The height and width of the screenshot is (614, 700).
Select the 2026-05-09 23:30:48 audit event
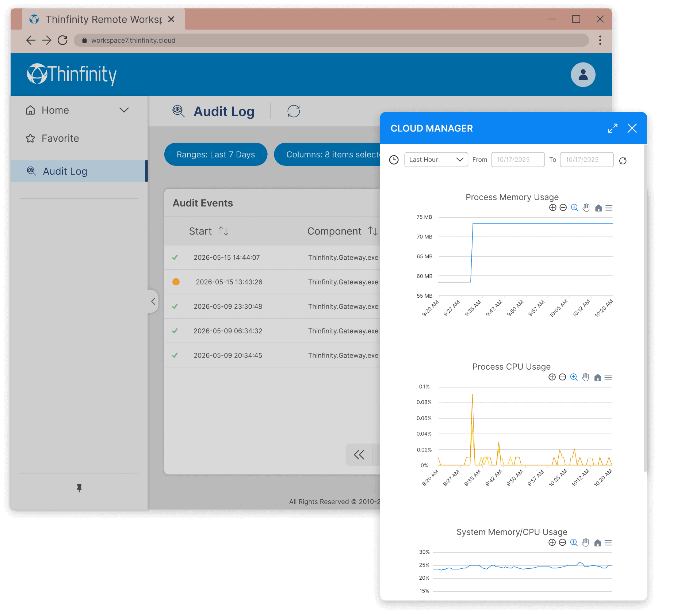click(x=272, y=306)
